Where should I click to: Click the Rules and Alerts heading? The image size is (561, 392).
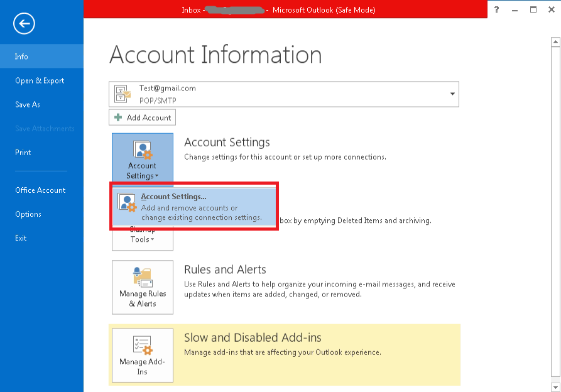pos(225,269)
